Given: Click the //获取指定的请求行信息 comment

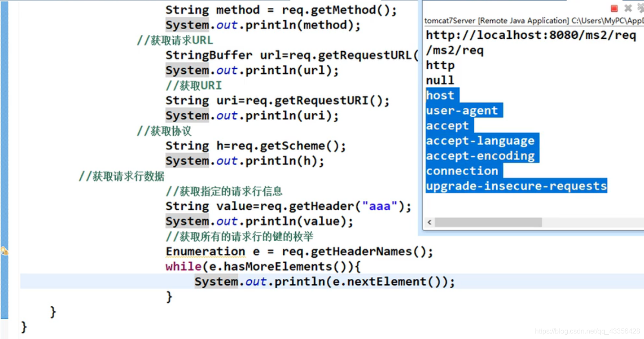Looking at the screenshot, I should 224,191.
